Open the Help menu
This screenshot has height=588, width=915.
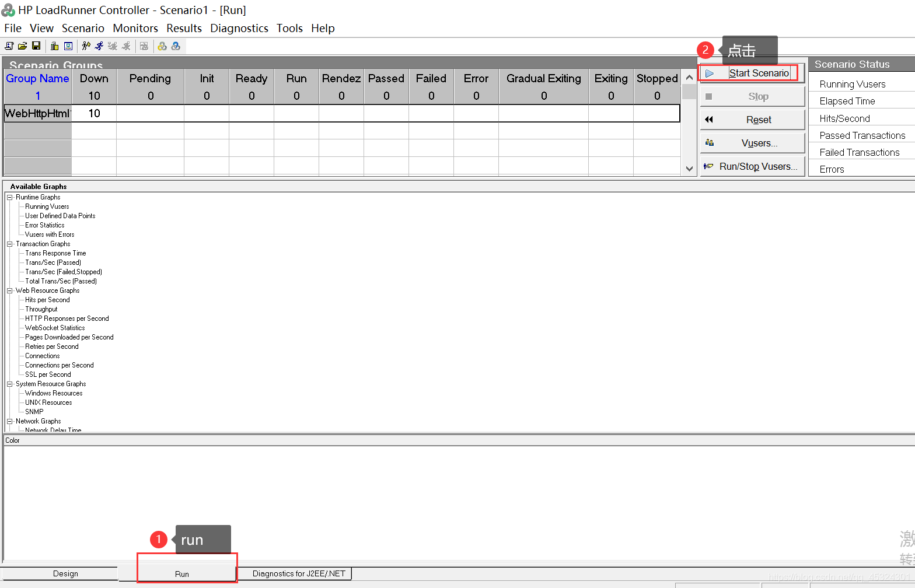pyautogui.click(x=323, y=28)
